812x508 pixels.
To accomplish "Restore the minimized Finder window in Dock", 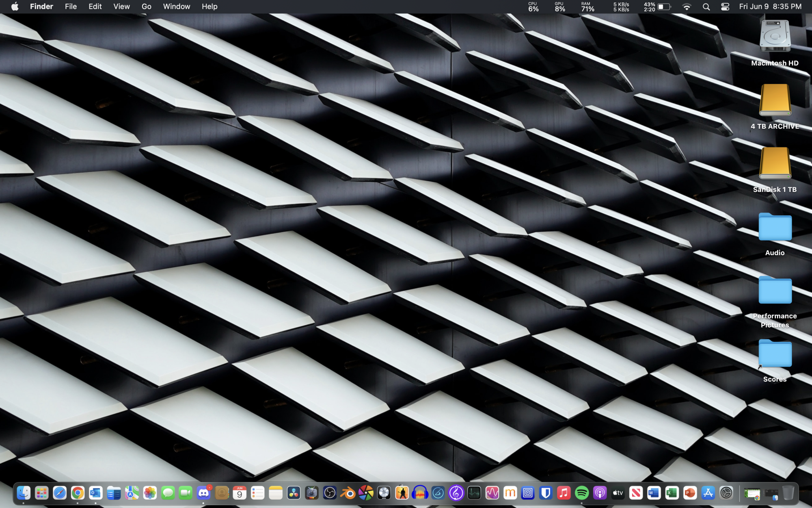I will tap(771, 494).
